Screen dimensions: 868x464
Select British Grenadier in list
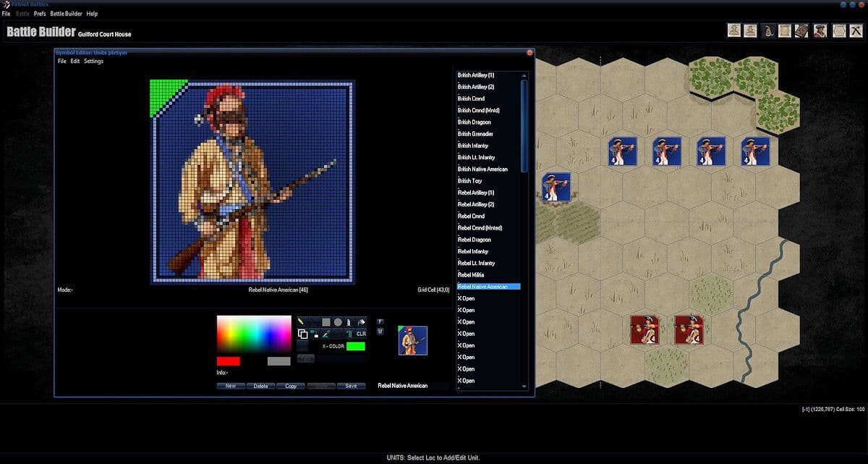pos(475,134)
